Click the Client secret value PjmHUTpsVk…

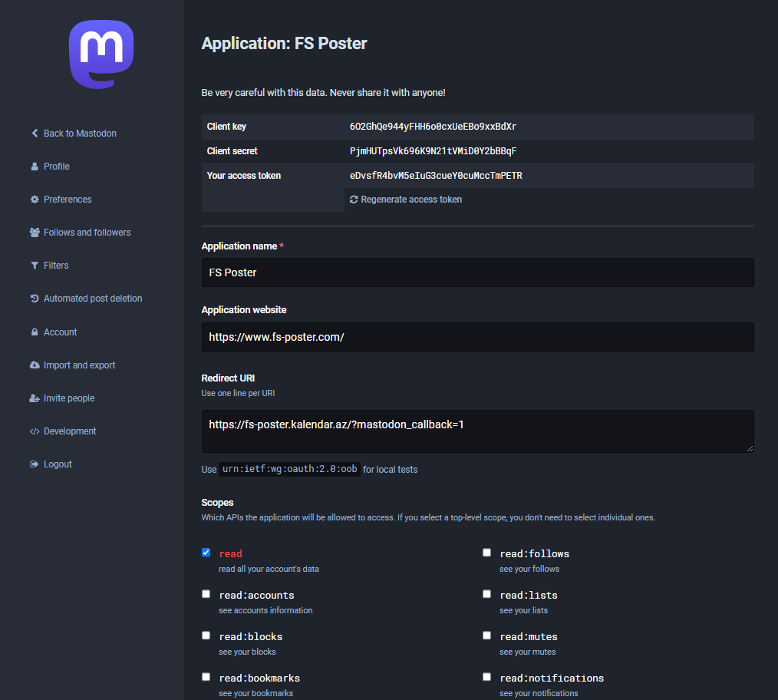coord(434,151)
